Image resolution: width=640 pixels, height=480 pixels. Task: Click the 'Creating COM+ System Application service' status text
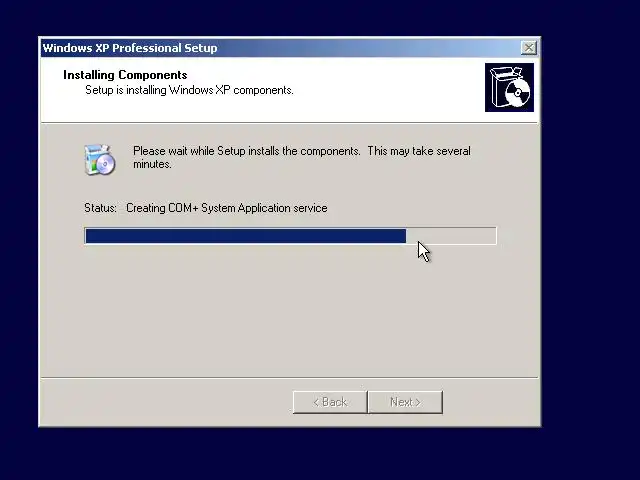point(227,208)
